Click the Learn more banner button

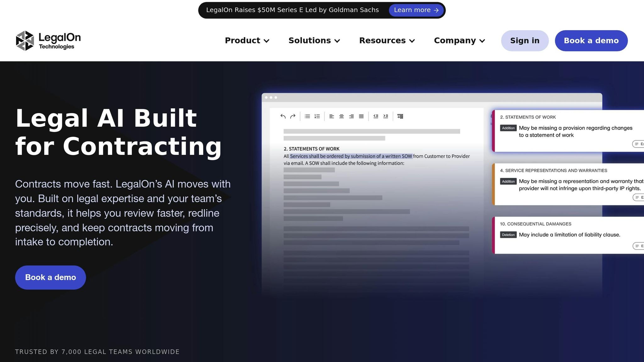coord(416,10)
